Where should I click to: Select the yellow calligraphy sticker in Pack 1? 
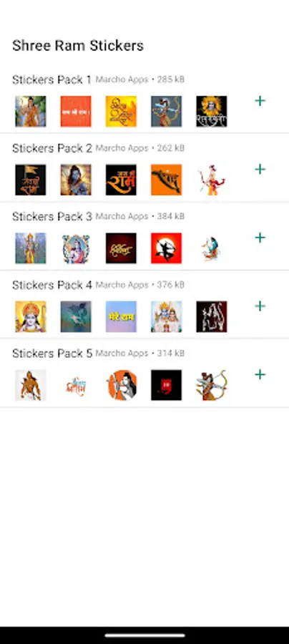tap(121, 112)
